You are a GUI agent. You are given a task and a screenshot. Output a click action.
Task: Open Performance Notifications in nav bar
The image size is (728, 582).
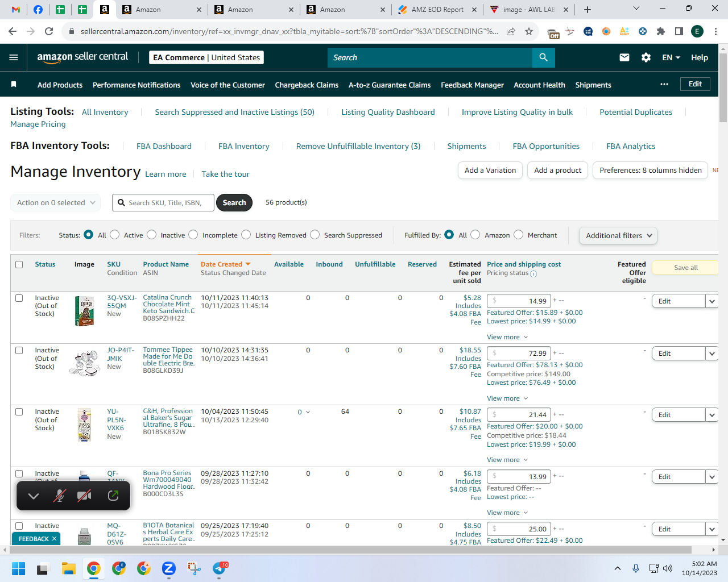pos(136,85)
